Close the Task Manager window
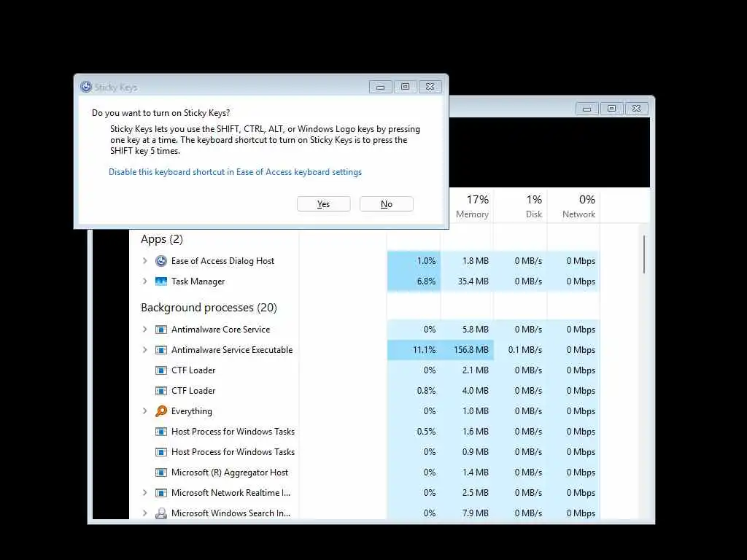This screenshot has width=747, height=560. click(x=636, y=109)
